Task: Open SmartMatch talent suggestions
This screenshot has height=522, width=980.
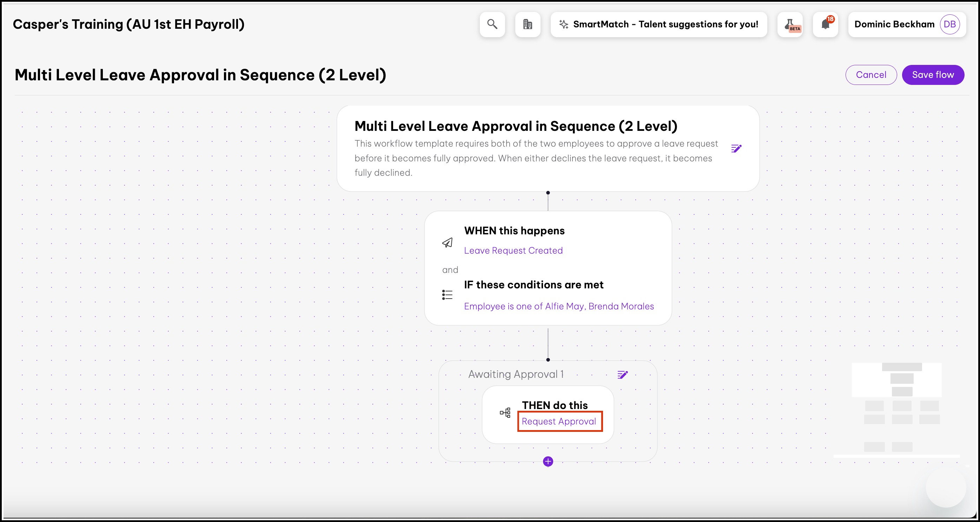Action: 658,24
